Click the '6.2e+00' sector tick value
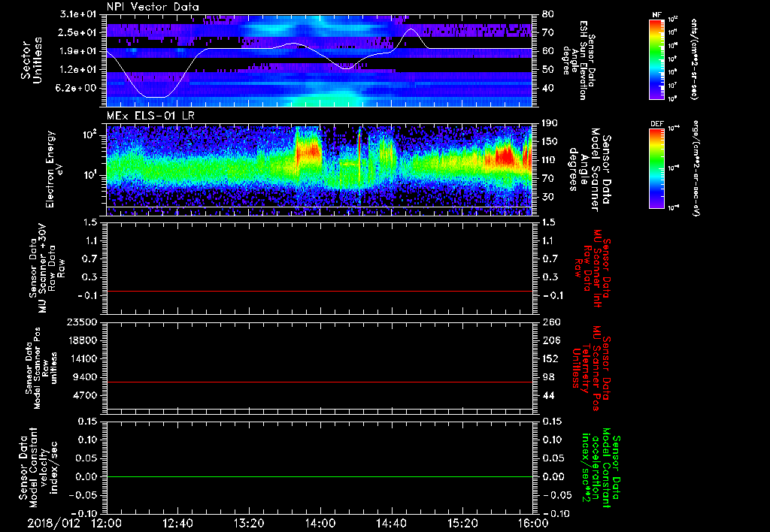Screen dimensions: 770x532 point(77,88)
